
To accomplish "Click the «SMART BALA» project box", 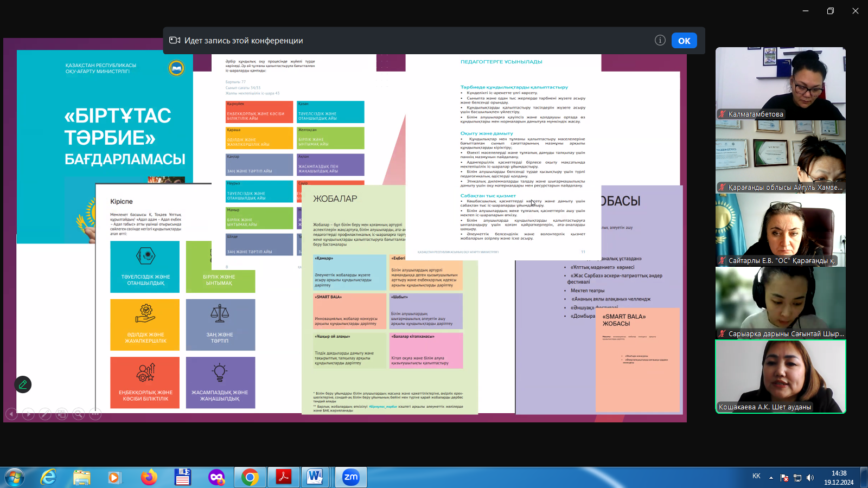I will tap(350, 311).
